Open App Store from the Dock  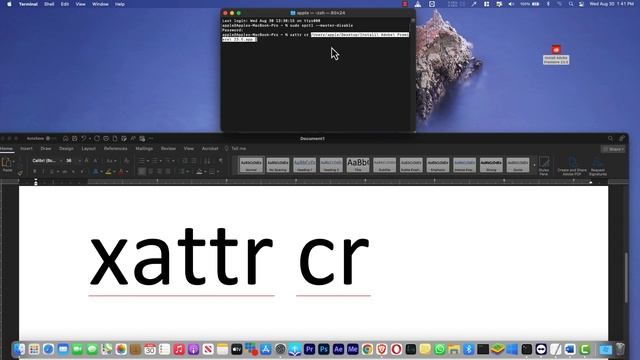(266, 349)
